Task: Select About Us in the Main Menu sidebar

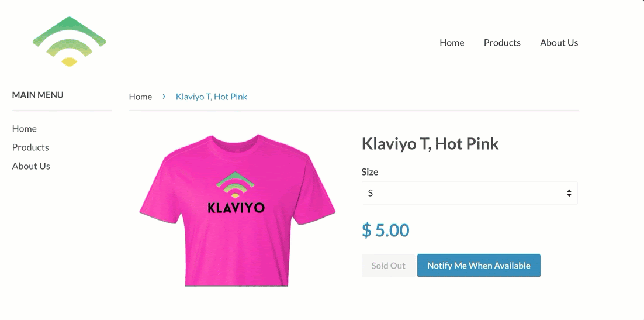Action: [x=31, y=166]
